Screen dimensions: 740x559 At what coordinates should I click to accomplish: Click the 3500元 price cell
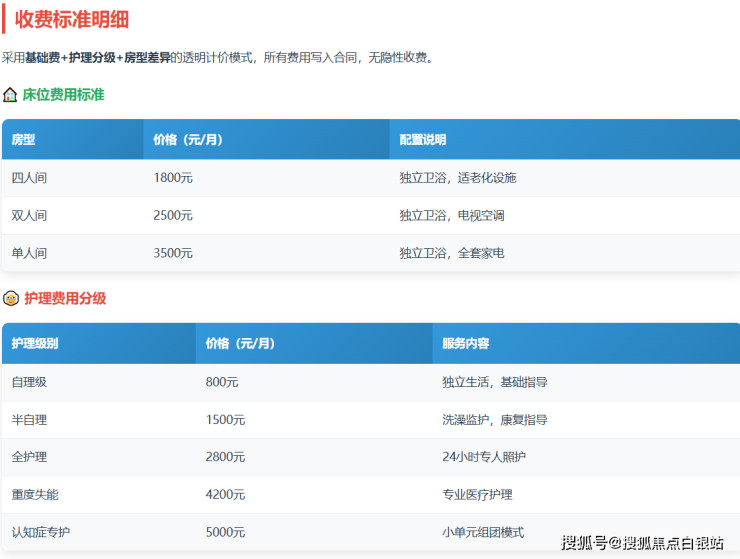click(173, 253)
